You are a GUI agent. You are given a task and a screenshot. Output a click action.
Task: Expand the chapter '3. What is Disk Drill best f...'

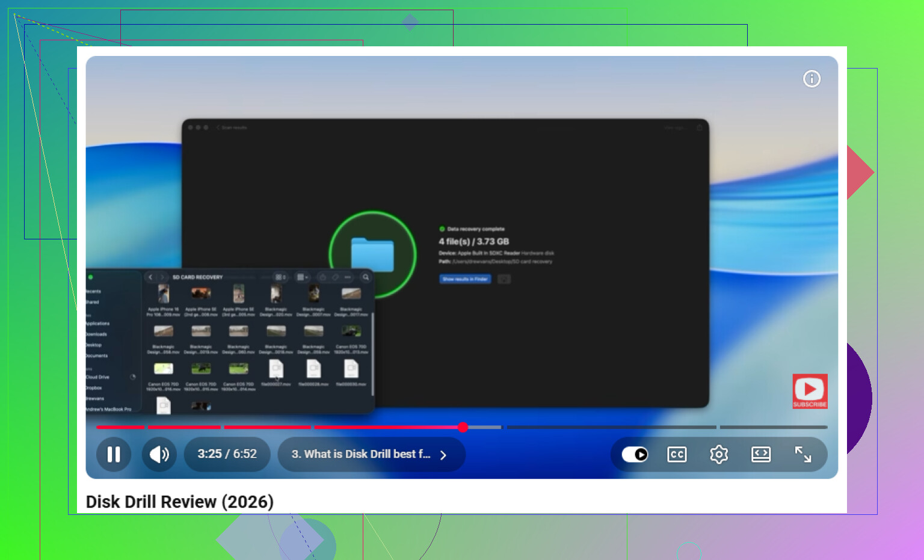[371, 454]
